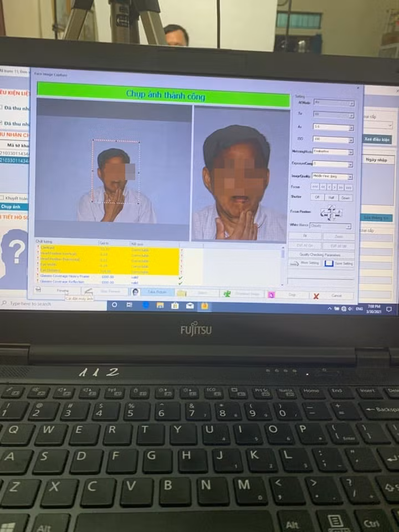
Task: Click the Cancel button
Action: click(x=336, y=296)
